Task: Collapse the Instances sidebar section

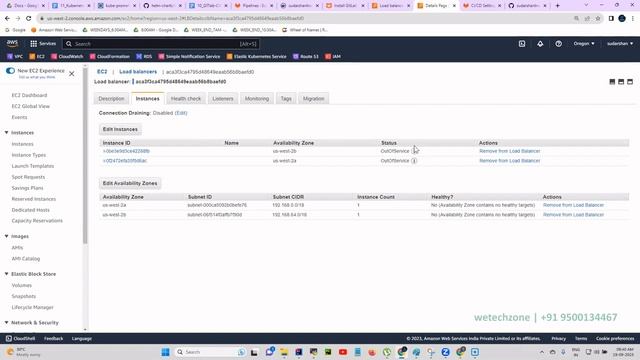Action: (x=7, y=133)
